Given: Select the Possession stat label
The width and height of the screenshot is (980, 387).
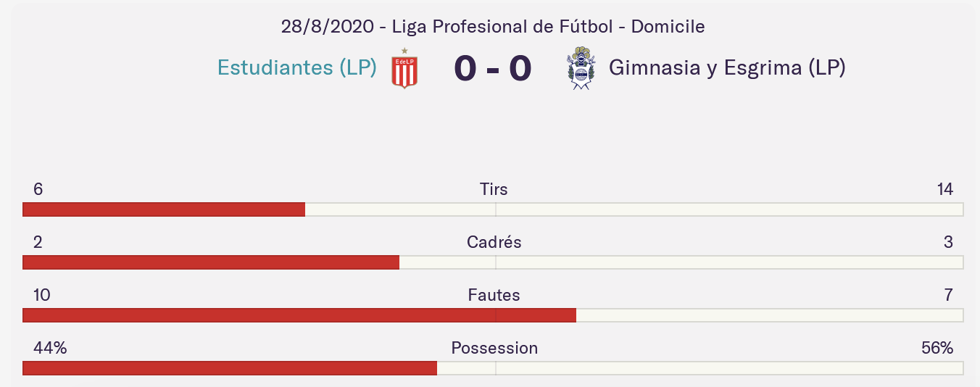Looking at the screenshot, I should click(494, 349).
